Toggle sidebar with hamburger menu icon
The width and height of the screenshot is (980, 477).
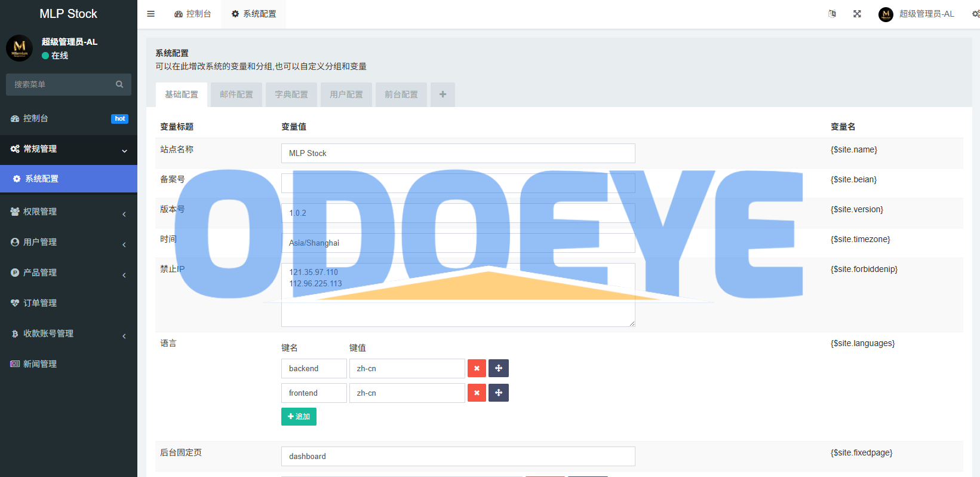coord(151,14)
